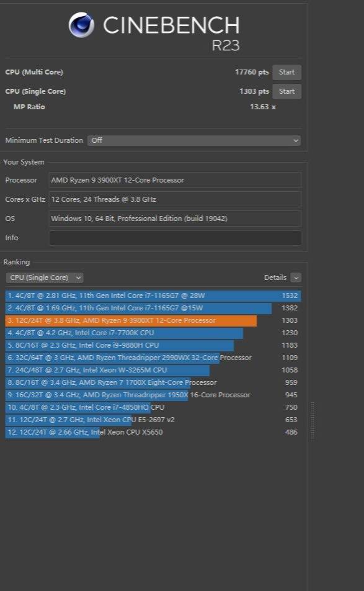Select ranking row 12 Xeon X5650
The image size is (364, 591).
[153, 432]
